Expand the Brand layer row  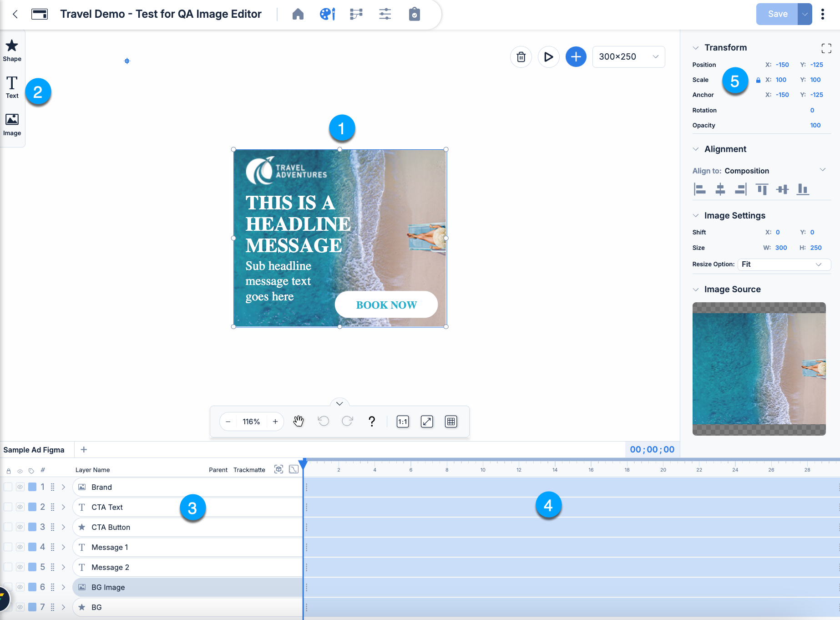[x=63, y=487]
